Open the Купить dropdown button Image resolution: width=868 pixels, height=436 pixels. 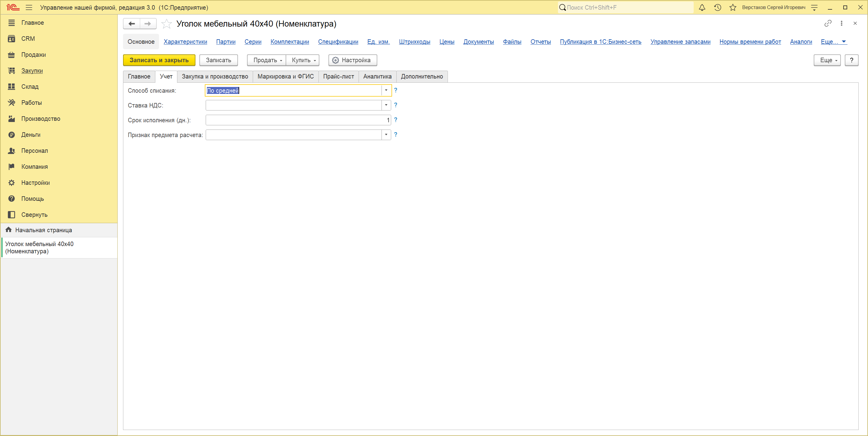(303, 60)
